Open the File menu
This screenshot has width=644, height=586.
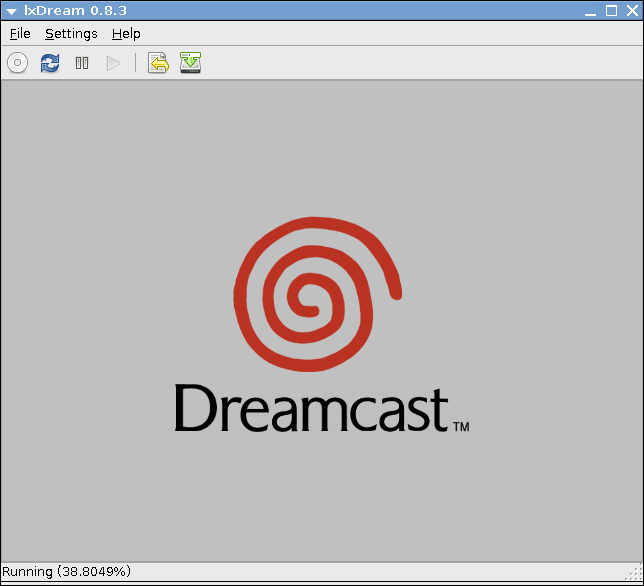pyautogui.click(x=20, y=33)
